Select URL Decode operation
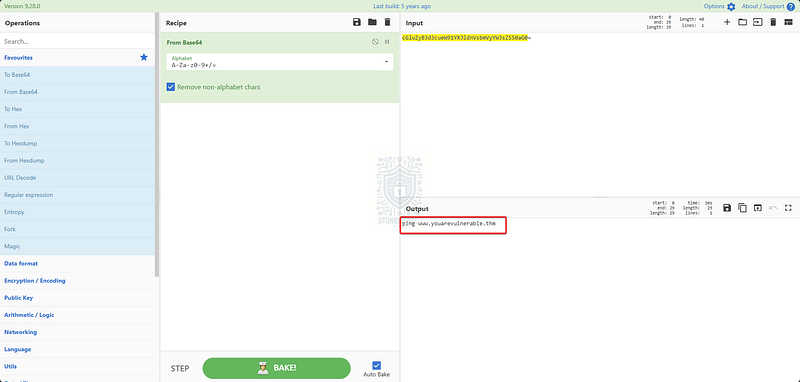This screenshot has height=382, width=800. 78,177
